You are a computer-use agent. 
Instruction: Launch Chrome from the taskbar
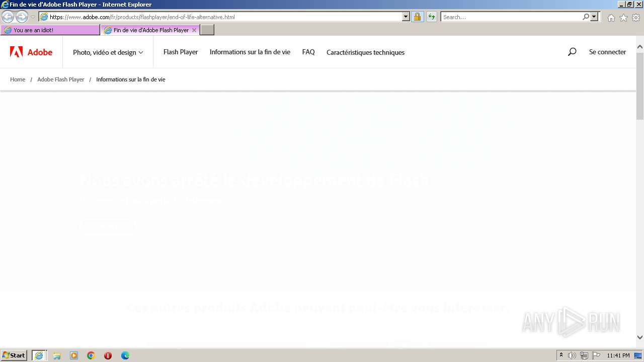click(91, 355)
